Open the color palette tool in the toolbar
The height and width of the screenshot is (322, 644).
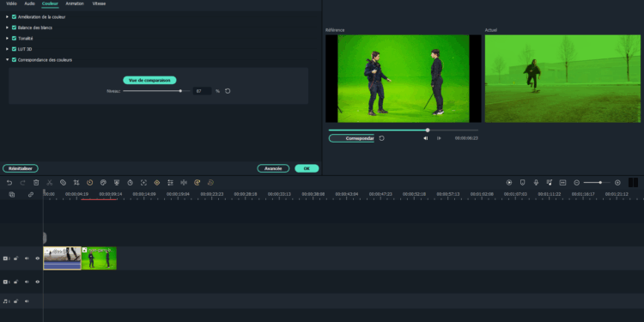103,183
